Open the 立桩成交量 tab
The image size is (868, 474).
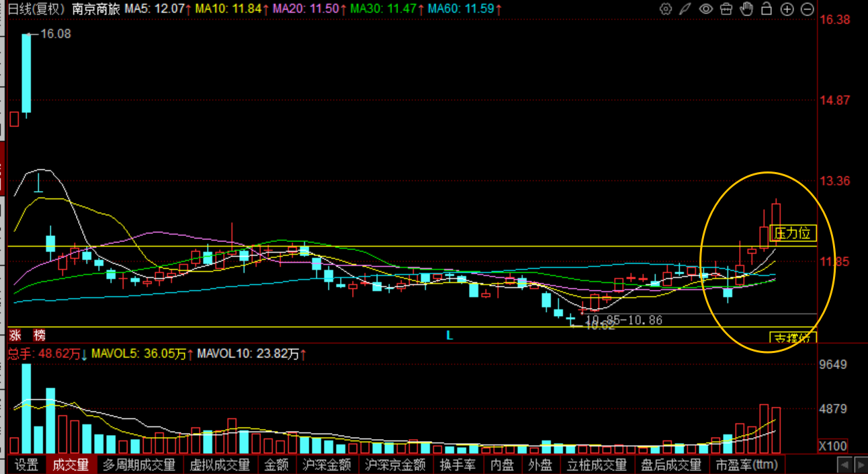[x=597, y=465]
